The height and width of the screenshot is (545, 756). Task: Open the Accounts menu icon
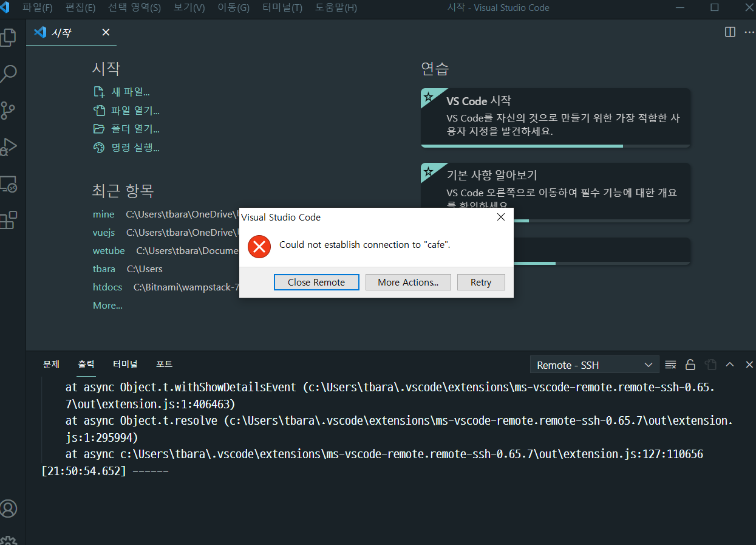(x=9, y=508)
